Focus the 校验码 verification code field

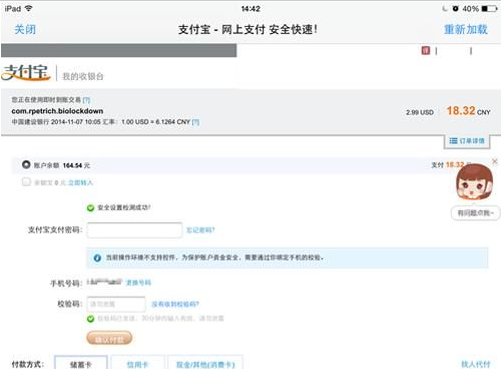point(116,304)
